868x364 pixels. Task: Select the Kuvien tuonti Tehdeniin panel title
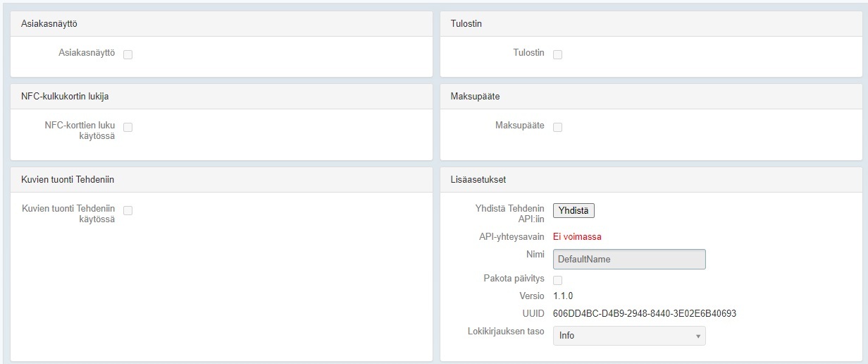[68, 180]
